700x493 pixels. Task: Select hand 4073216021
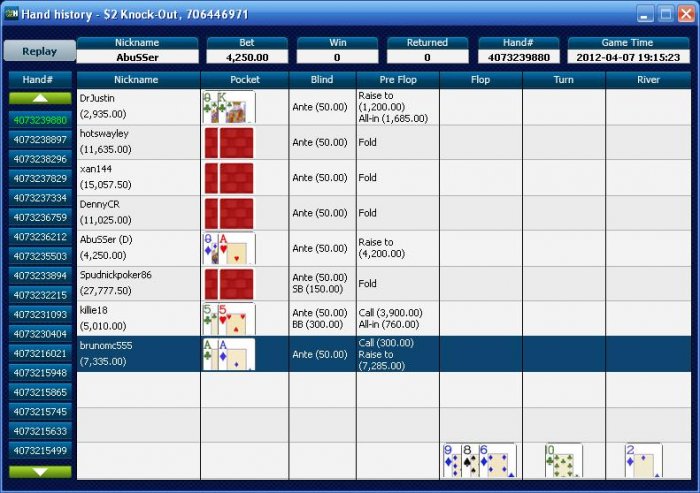click(x=40, y=353)
